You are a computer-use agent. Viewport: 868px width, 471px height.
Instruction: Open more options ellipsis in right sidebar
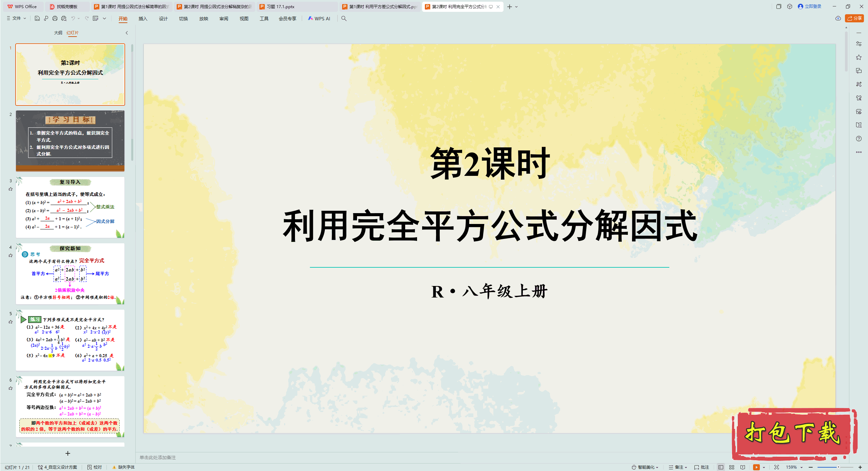(859, 152)
